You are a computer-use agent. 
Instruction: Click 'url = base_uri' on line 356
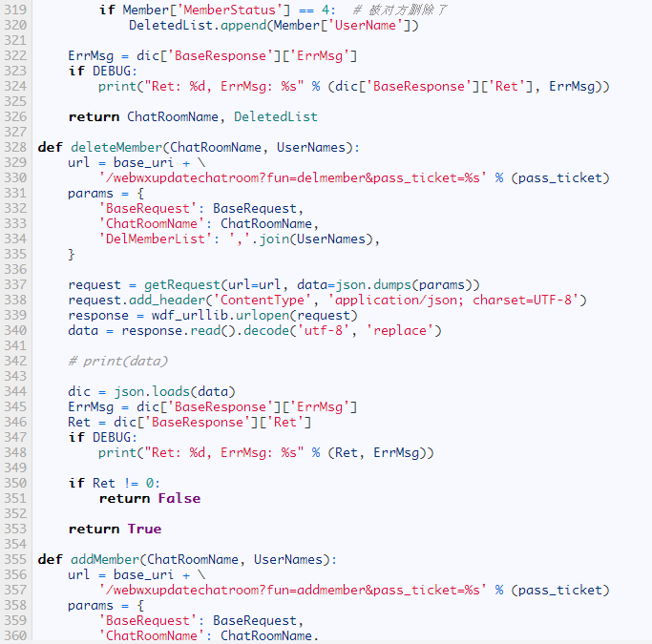[x=120, y=575]
